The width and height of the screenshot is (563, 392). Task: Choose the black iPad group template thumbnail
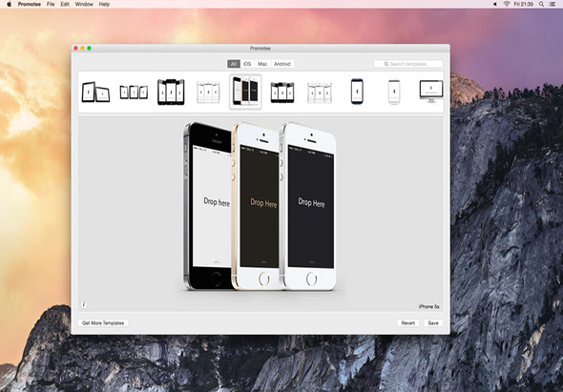171,92
